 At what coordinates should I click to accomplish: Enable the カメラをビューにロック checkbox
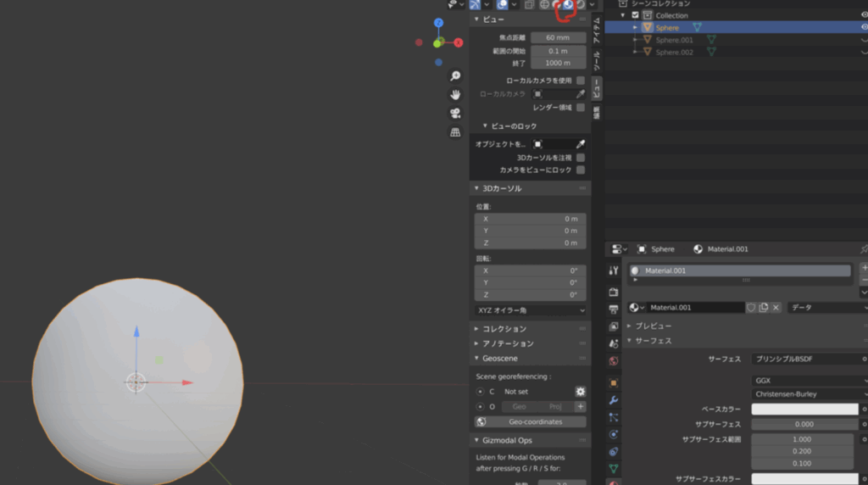point(581,170)
